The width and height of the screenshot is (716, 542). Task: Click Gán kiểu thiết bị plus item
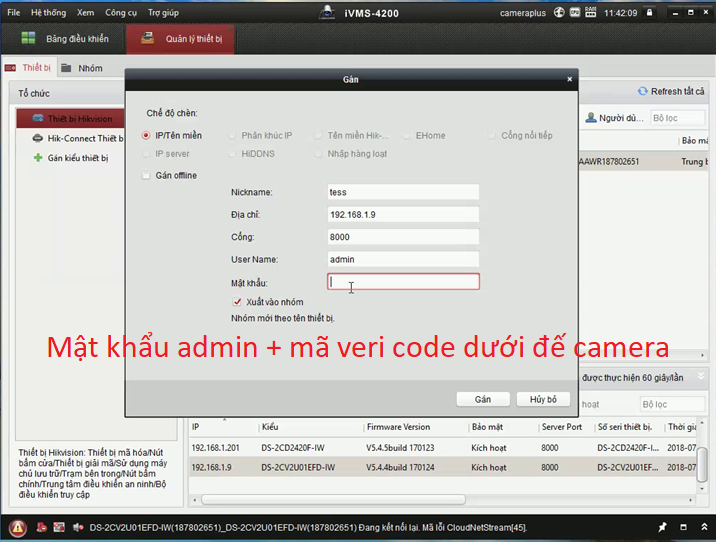pos(71,158)
